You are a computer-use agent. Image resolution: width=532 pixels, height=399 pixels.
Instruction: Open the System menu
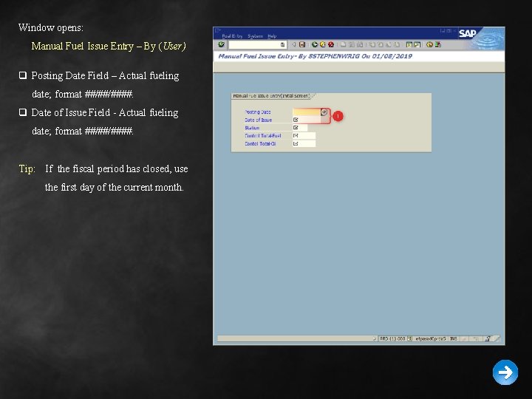pos(256,36)
